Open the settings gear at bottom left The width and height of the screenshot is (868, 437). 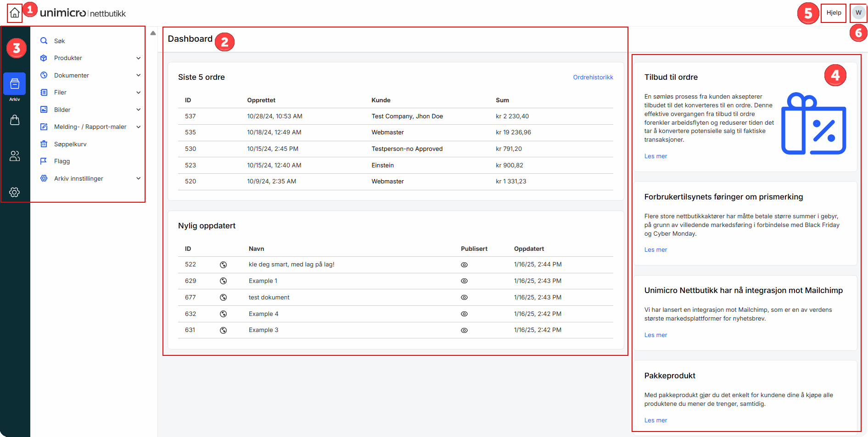pos(15,192)
